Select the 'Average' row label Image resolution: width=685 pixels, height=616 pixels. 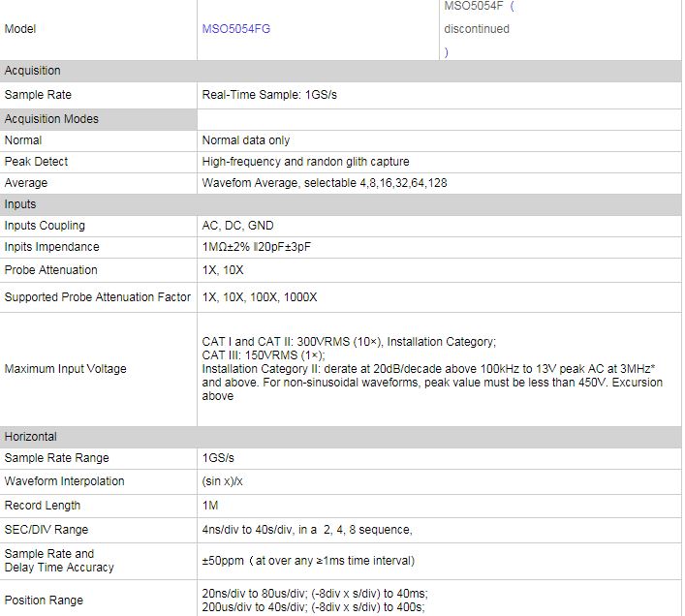tap(26, 183)
